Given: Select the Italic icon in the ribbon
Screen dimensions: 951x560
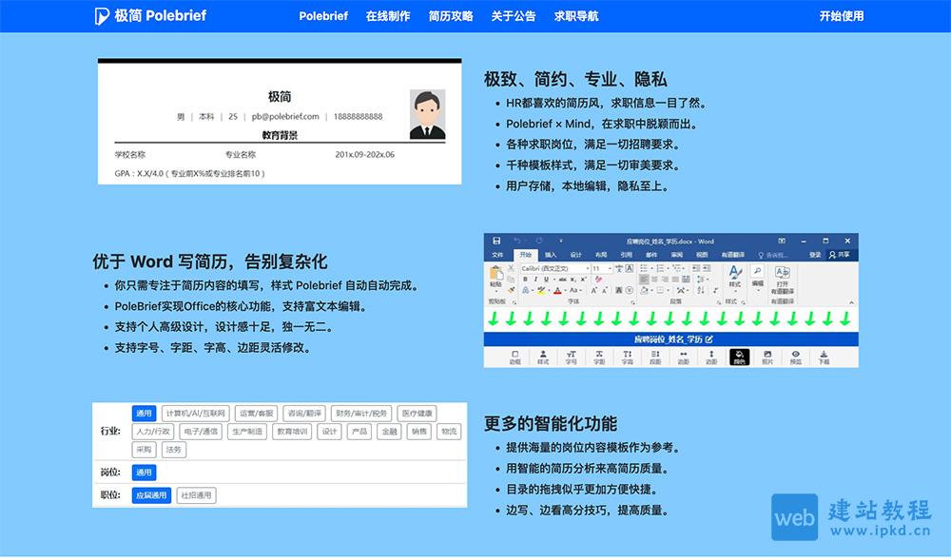Looking at the screenshot, I should tap(534, 279).
